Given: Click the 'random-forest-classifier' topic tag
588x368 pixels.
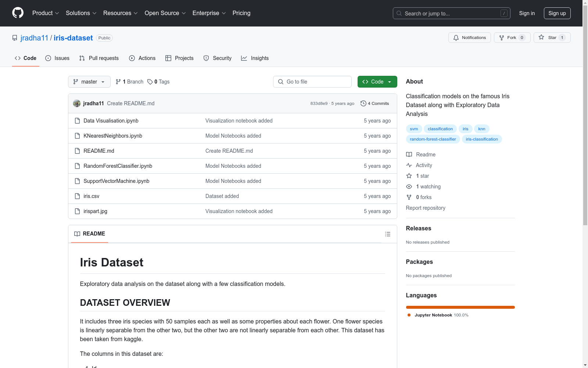Looking at the screenshot, I should [433, 139].
